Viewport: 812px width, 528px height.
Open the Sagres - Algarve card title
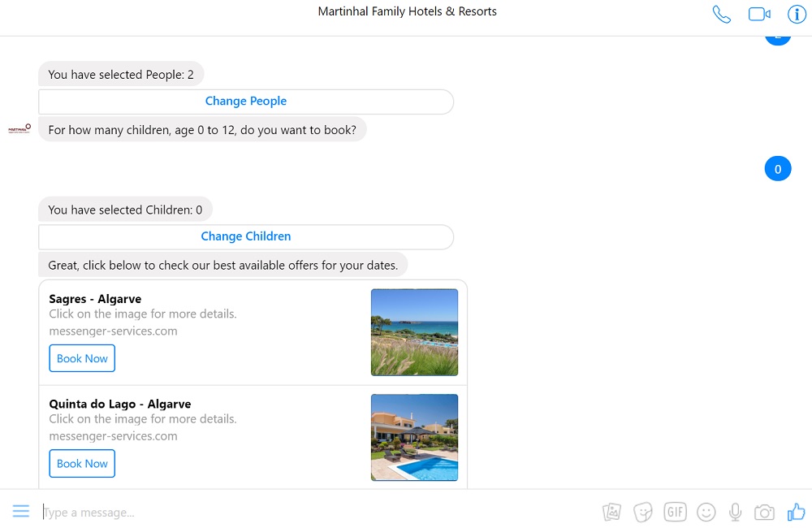[95, 299]
